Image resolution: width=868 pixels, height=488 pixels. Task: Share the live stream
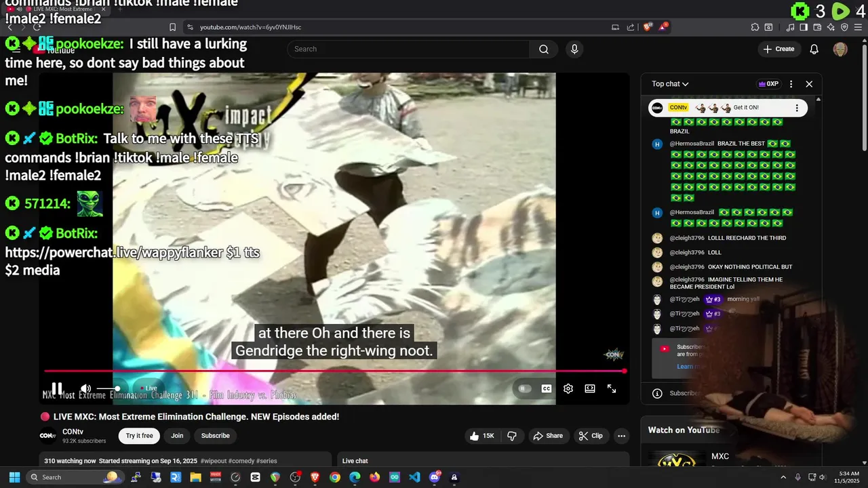pos(548,436)
